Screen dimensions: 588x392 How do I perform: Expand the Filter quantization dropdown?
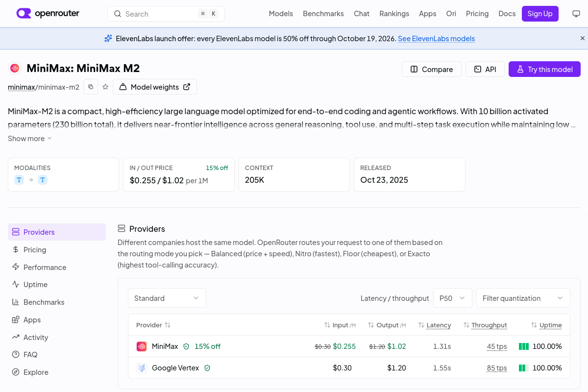[523, 298]
